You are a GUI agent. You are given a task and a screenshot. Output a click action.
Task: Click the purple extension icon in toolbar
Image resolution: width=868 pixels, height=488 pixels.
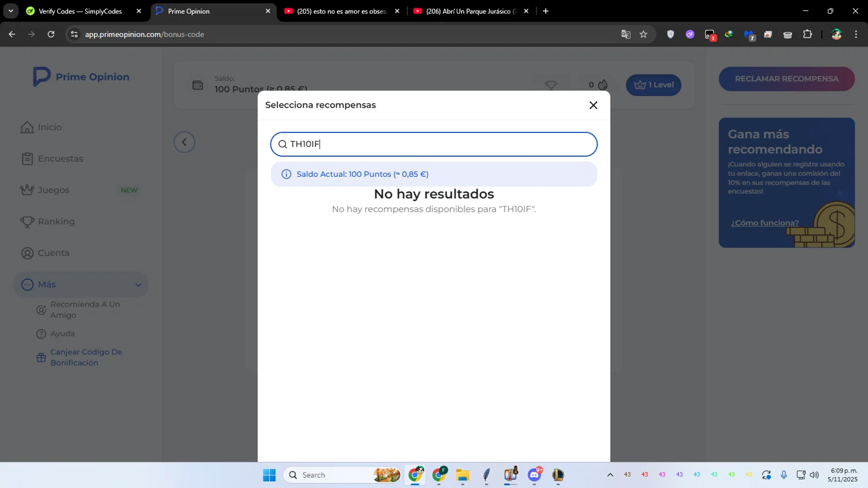click(690, 34)
